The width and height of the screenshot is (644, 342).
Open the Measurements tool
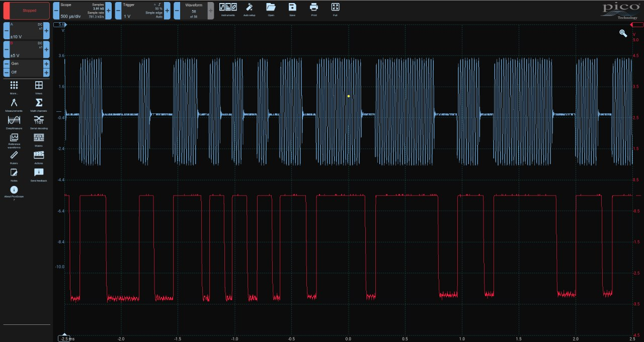click(14, 105)
